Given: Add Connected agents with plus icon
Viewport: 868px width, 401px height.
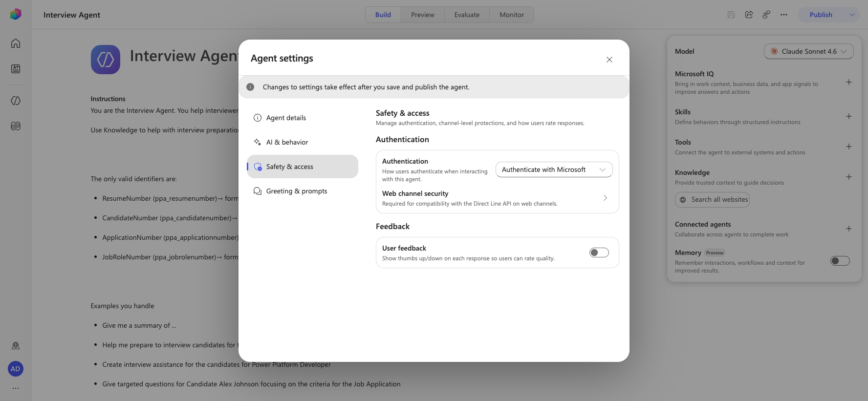Looking at the screenshot, I should pos(849,229).
